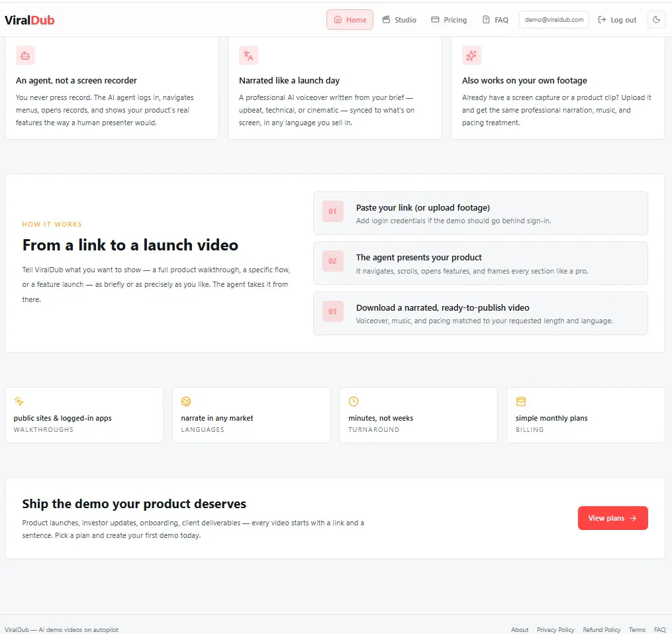The height and width of the screenshot is (634, 672).
Task: Go to the Studio page
Action: click(399, 20)
